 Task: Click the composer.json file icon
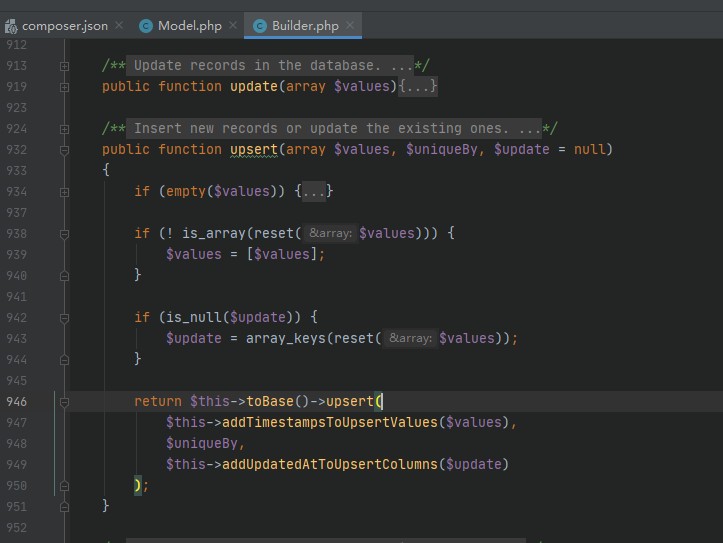point(11,26)
